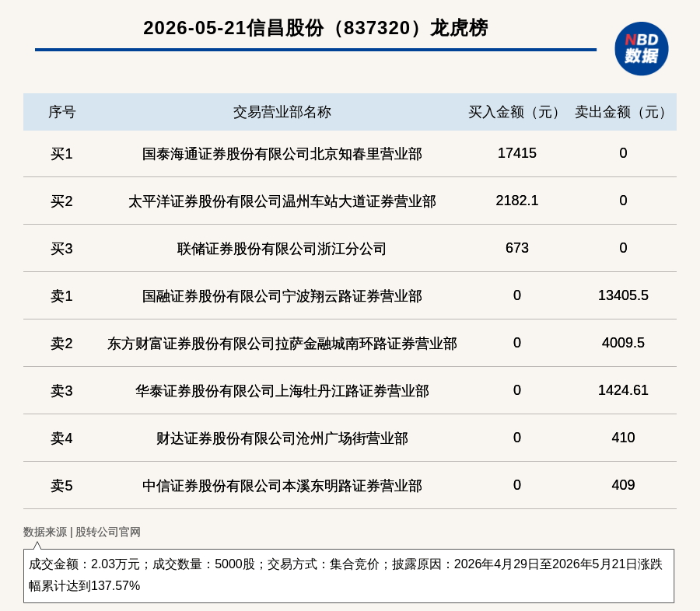
Task: Click the 卖出金额（元） column header
Action: 623,112
